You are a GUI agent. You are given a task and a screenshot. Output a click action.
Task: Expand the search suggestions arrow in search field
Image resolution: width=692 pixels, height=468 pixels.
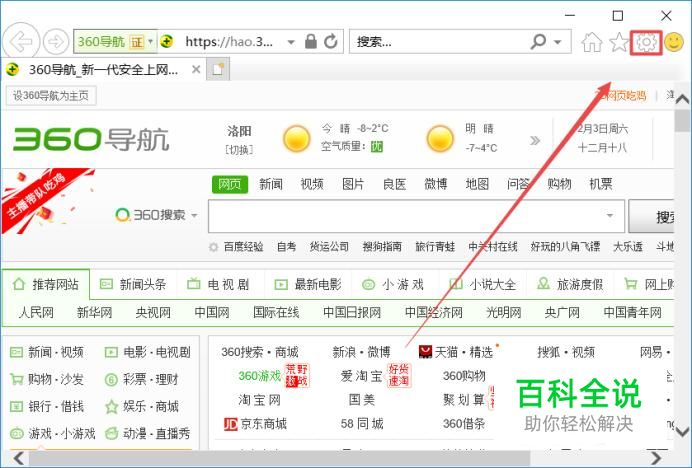tap(610, 215)
